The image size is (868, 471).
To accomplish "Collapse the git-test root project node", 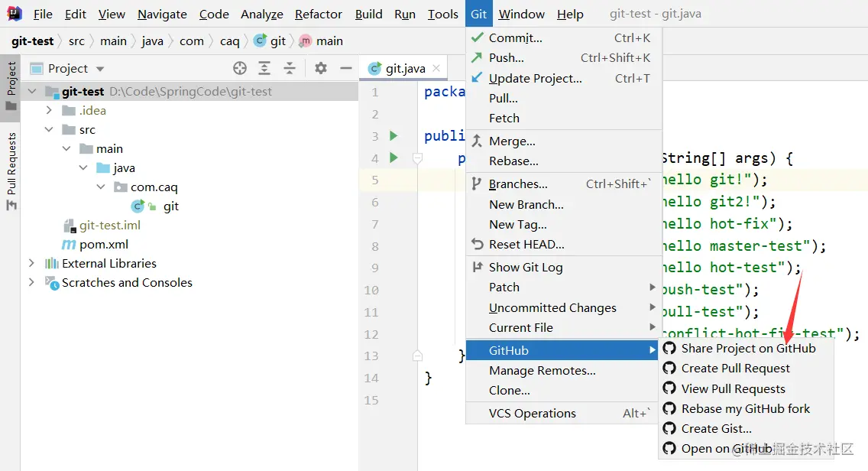I will [x=32, y=92].
